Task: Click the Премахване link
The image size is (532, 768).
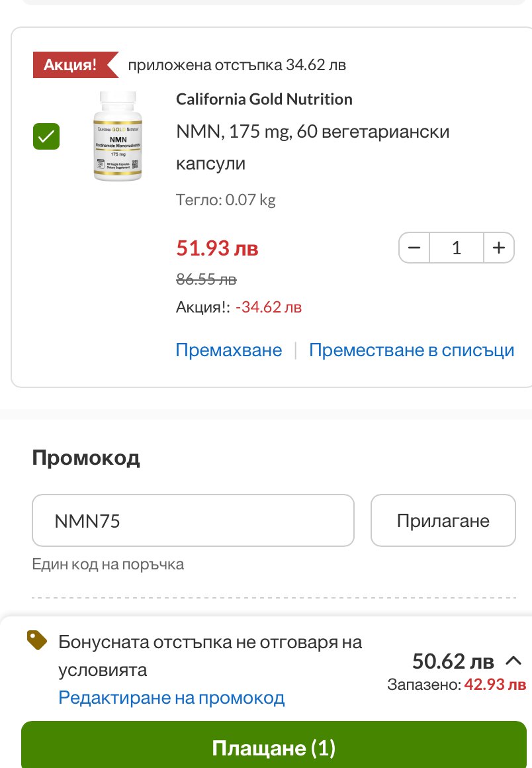Action: pos(229,350)
